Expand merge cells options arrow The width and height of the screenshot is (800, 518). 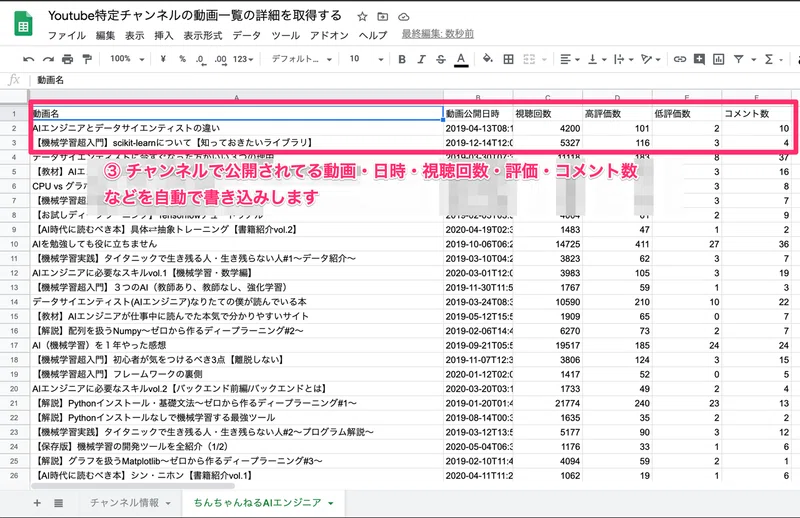pos(544,60)
